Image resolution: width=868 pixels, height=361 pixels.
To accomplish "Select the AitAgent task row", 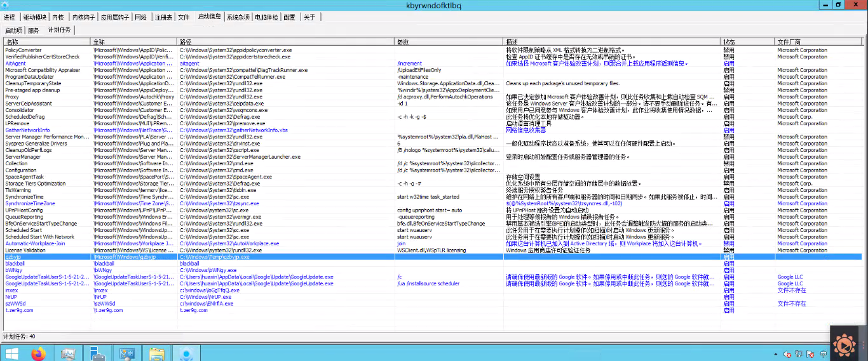I will click(x=432, y=64).
